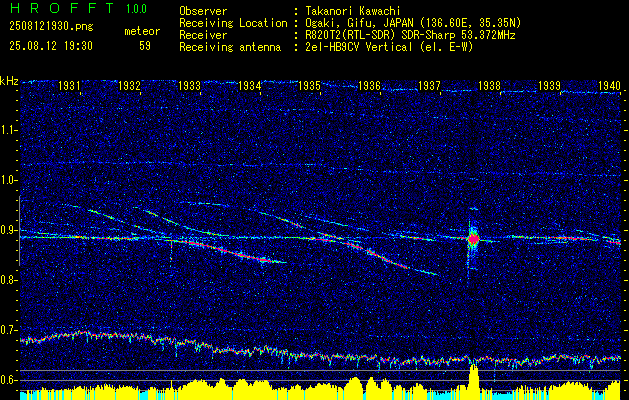Click the 1.0 kHz axis label

(9, 180)
